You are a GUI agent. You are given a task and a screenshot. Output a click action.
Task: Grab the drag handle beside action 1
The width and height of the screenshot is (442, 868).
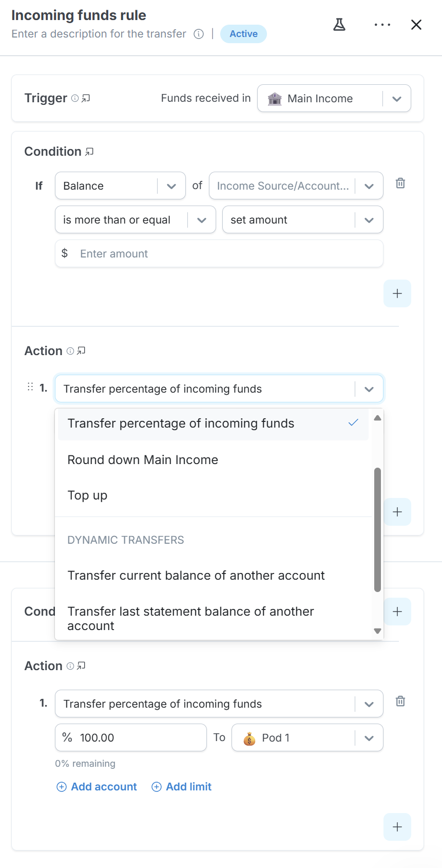click(30, 386)
